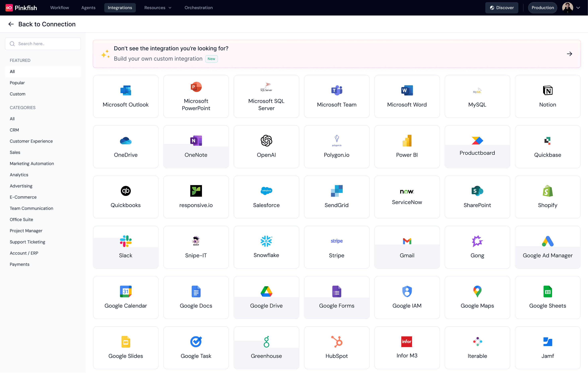The image size is (588, 373).
Task: Open the Resources dropdown menu
Action: point(158,8)
